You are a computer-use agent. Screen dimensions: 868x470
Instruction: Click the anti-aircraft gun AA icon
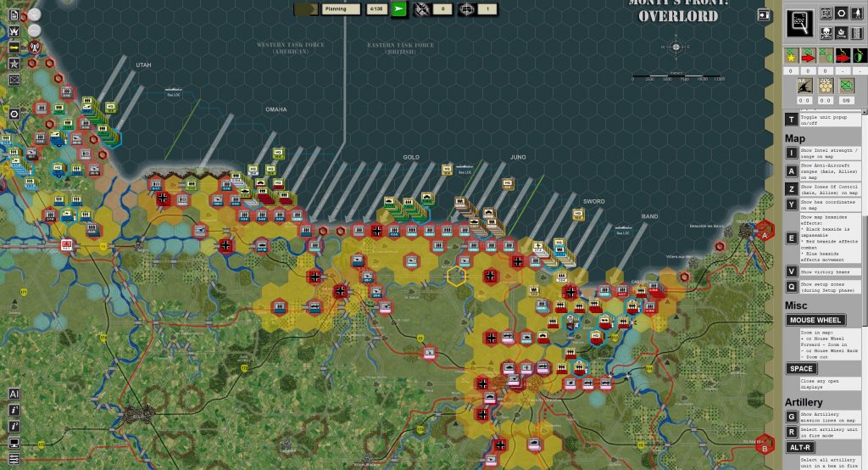802,87
